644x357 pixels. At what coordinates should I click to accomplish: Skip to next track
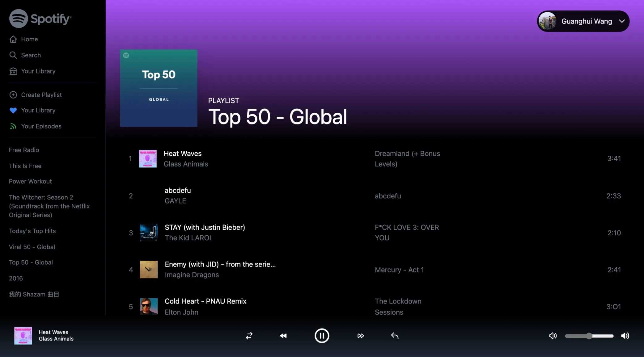point(361,336)
